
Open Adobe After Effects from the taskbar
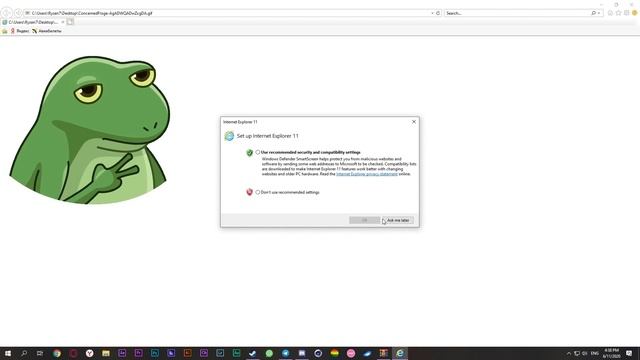pyautogui.click(x=122, y=353)
